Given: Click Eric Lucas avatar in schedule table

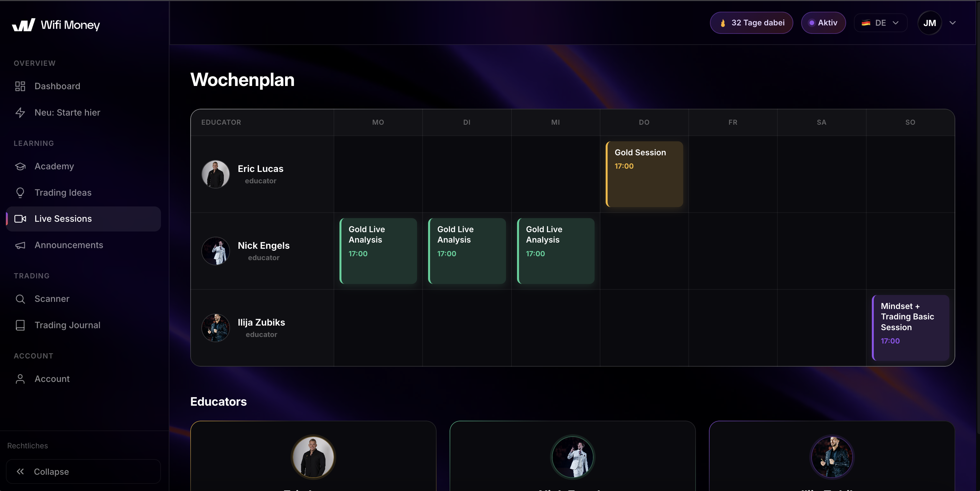Looking at the screenshot, I should coord(215,174).
